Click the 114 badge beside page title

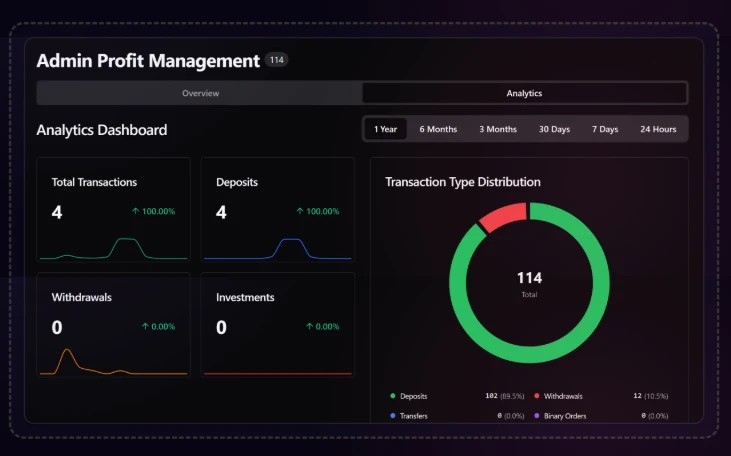point(277,61)
